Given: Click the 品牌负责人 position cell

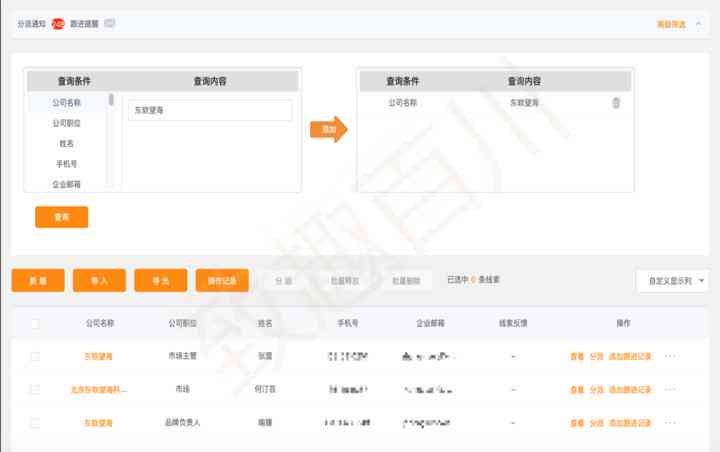Looking at the screenshot, I should (182, 423).
